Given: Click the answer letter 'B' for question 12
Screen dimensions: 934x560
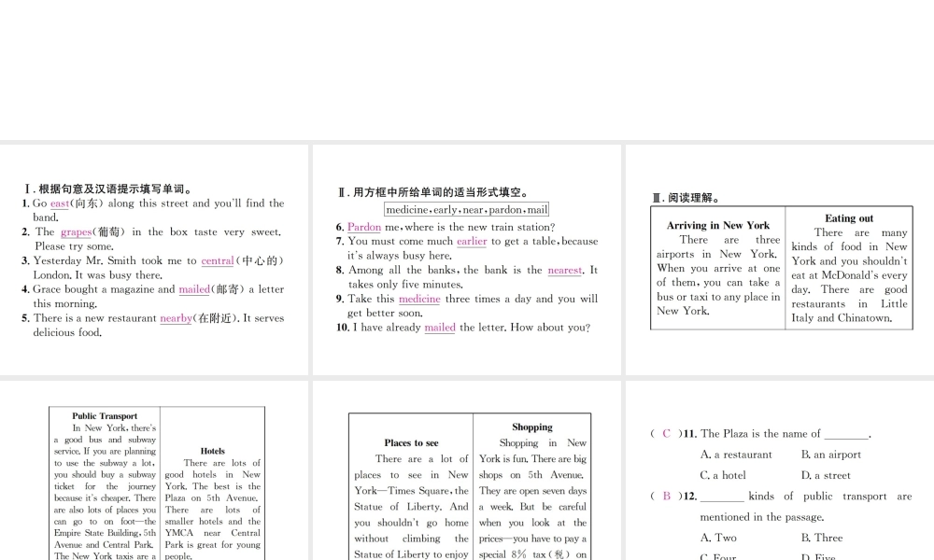Looking at the screenshot, I should 667,497.
